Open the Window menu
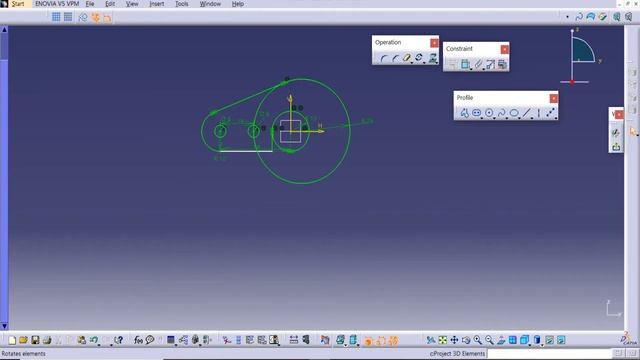The width and height of the screenshot is (640, 360). pos(210,4)
